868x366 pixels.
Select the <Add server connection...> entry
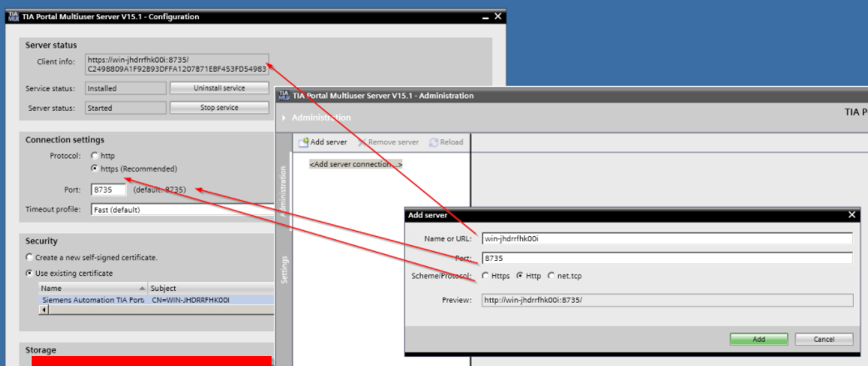[x=356, y=164]
